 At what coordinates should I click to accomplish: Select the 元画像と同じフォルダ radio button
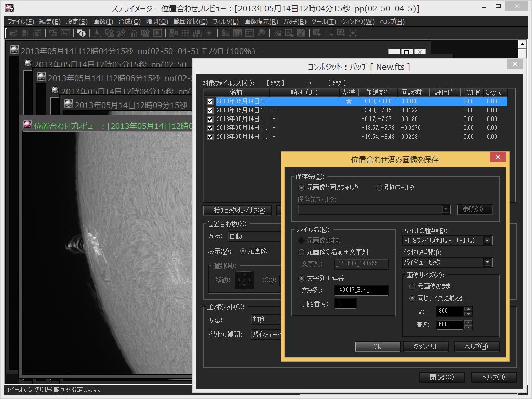coord(301,188)
